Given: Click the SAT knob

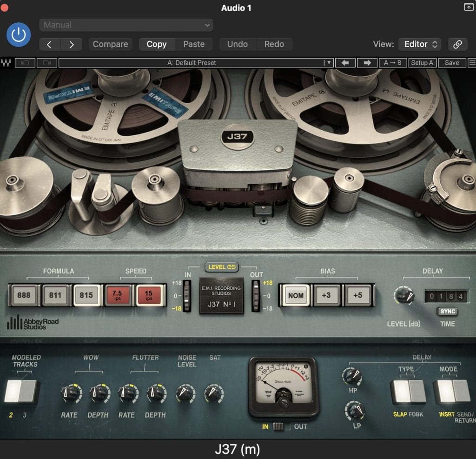Looking at the screenshot, I should [214, 393].
